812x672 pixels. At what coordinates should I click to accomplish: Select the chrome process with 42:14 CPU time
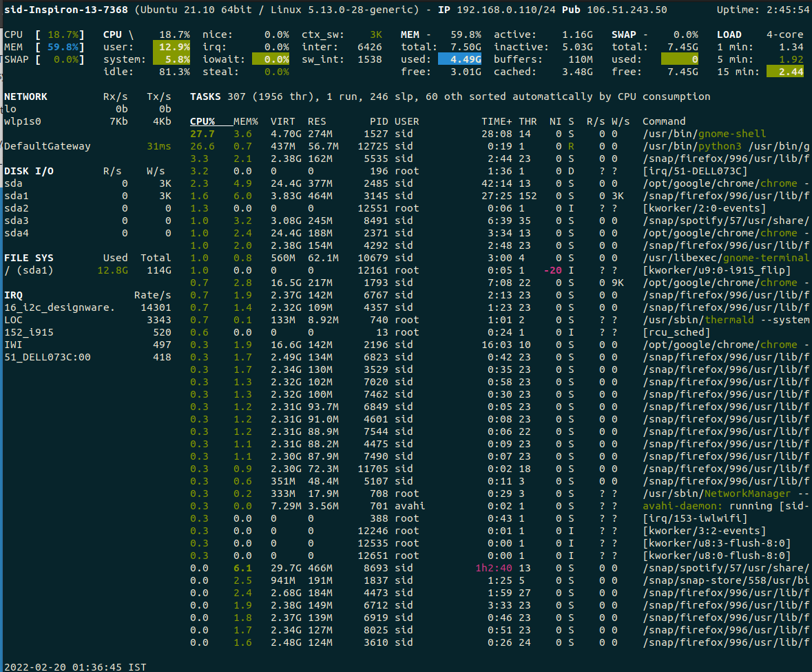click(413, 183)
